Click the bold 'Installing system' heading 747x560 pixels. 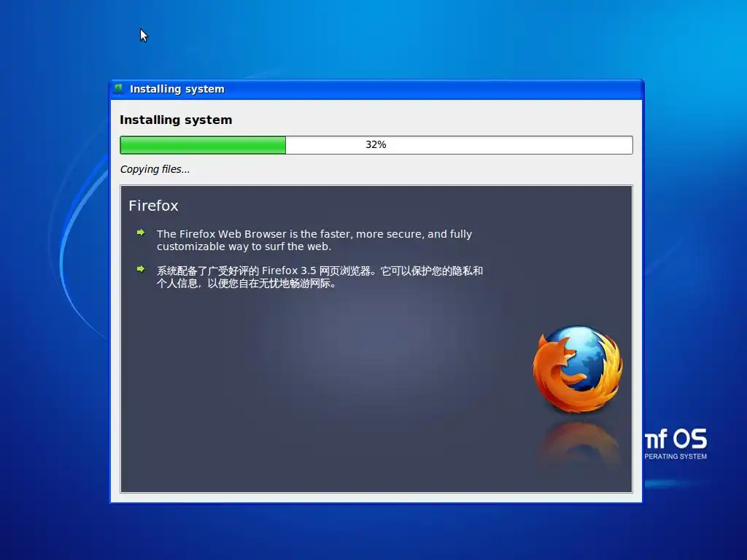click(x=176, y=120)
